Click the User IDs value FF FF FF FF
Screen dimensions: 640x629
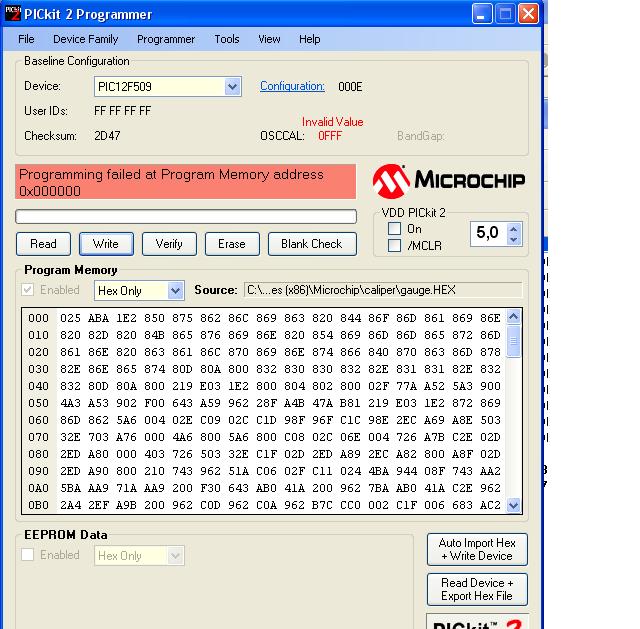coord(122,111)
